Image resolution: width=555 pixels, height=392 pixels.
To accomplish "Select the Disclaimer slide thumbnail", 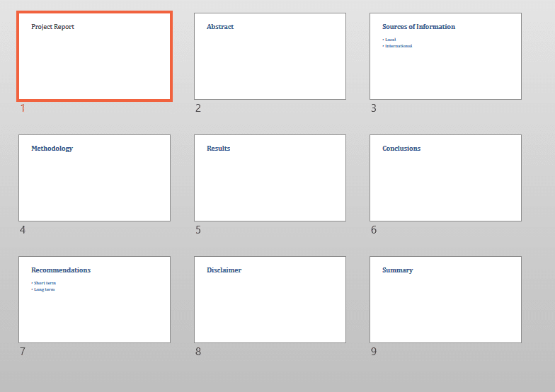I will (270, 300).
